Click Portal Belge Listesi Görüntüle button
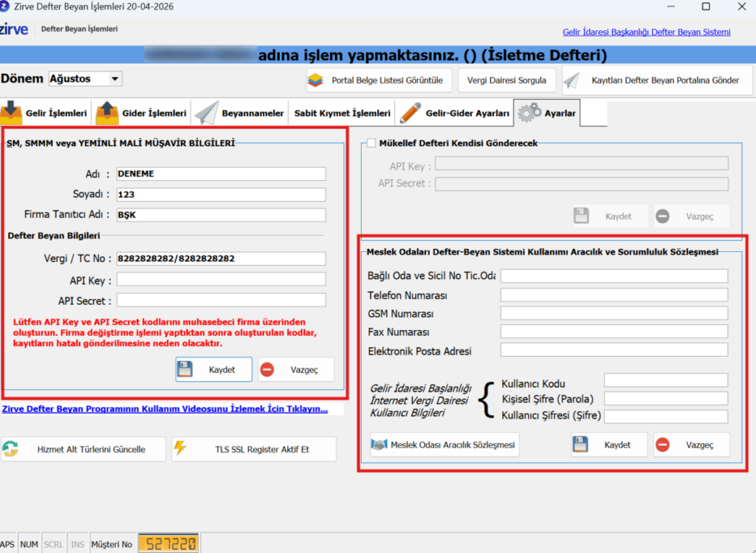Screen dimensions: 756x553 (x=379, y=80)
